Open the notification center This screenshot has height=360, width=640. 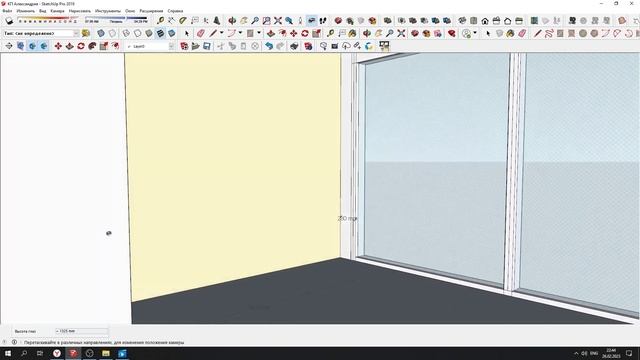point(629,353)
